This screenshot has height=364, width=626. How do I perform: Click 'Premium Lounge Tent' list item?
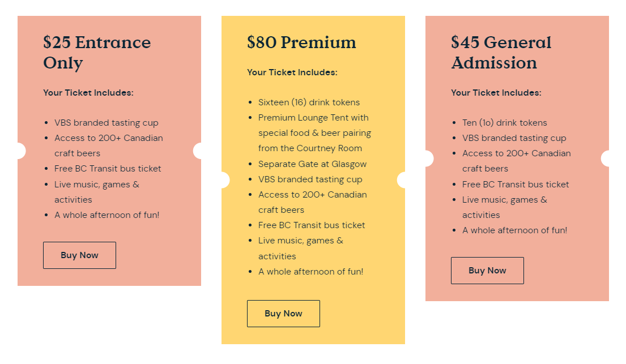click(x=314, y=133)
